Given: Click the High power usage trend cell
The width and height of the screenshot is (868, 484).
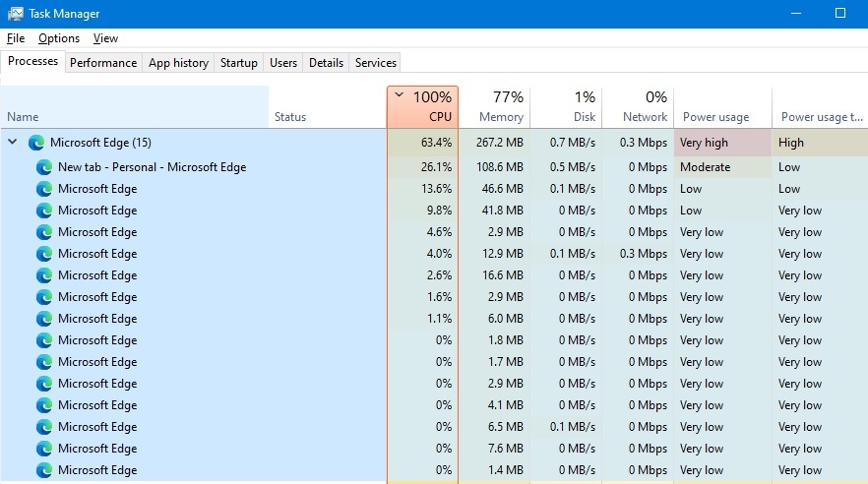Looking at the screenshot, I should (820, 143).
